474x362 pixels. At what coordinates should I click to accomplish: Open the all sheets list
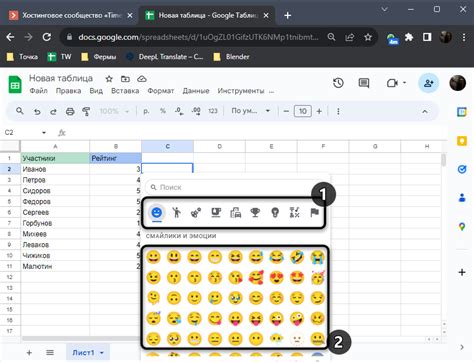click(50, 353)
